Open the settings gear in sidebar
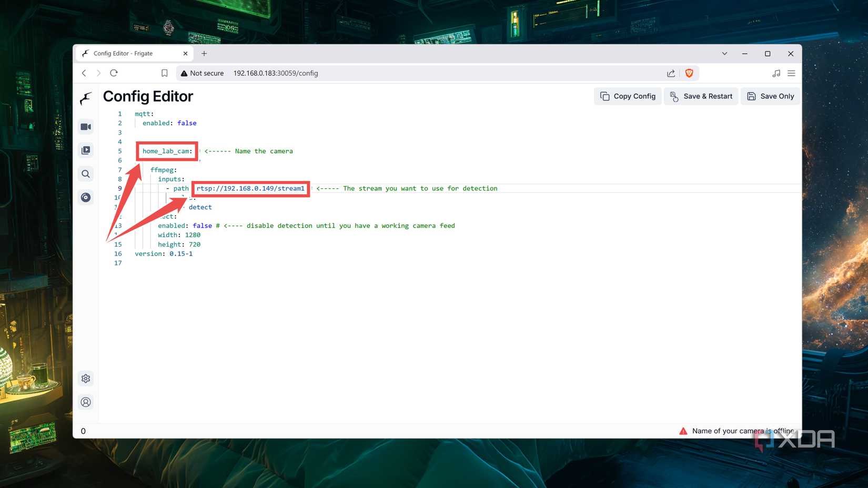 tap(86, 379)
